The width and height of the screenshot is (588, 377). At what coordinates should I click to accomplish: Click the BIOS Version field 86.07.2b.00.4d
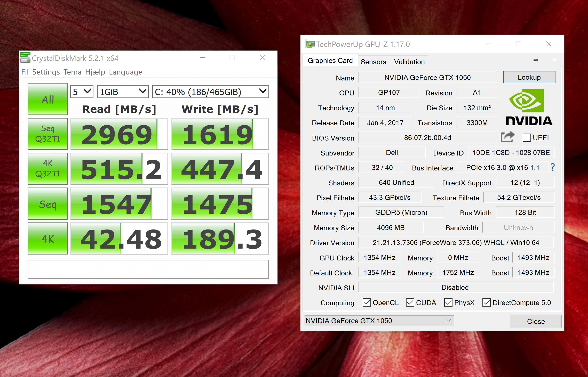(x=427, y=137)
